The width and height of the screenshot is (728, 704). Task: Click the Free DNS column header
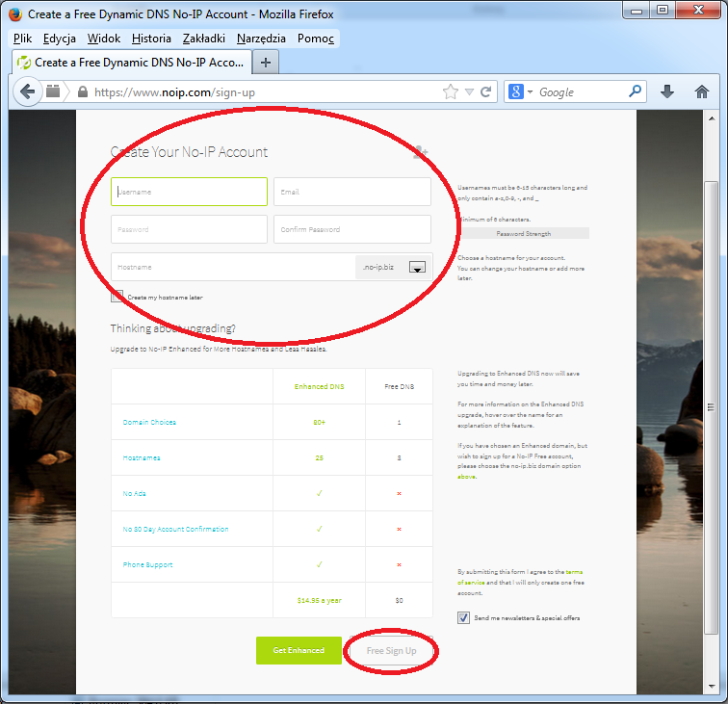399,386
